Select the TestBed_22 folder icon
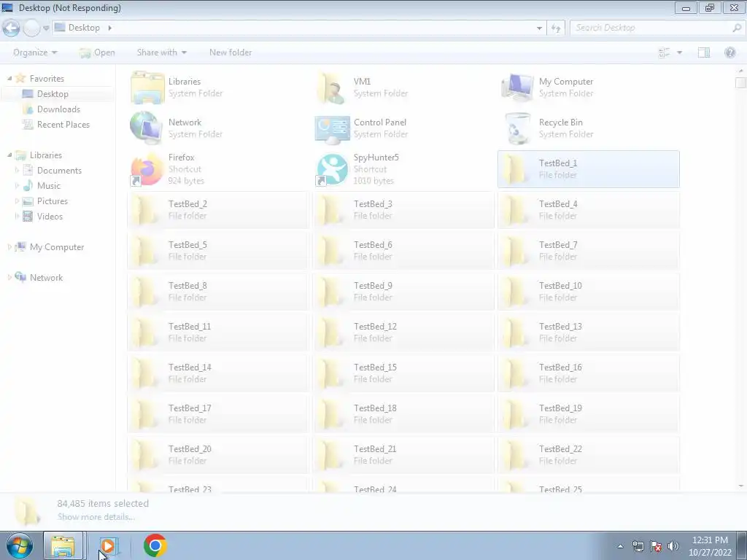Image resolution: width=747 pixels, height=560 pixels. (516, 455)
